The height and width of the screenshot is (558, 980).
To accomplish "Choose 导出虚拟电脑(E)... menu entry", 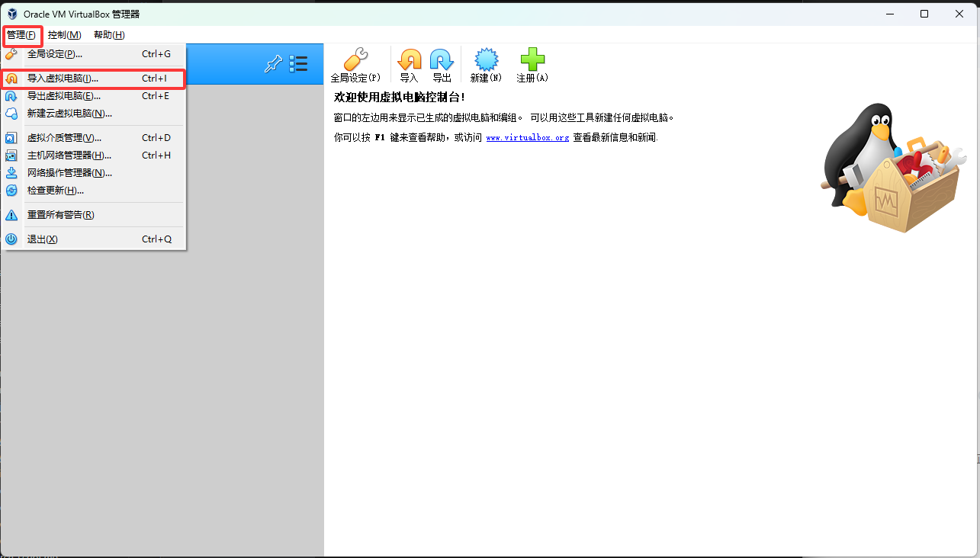I will 64,96.
